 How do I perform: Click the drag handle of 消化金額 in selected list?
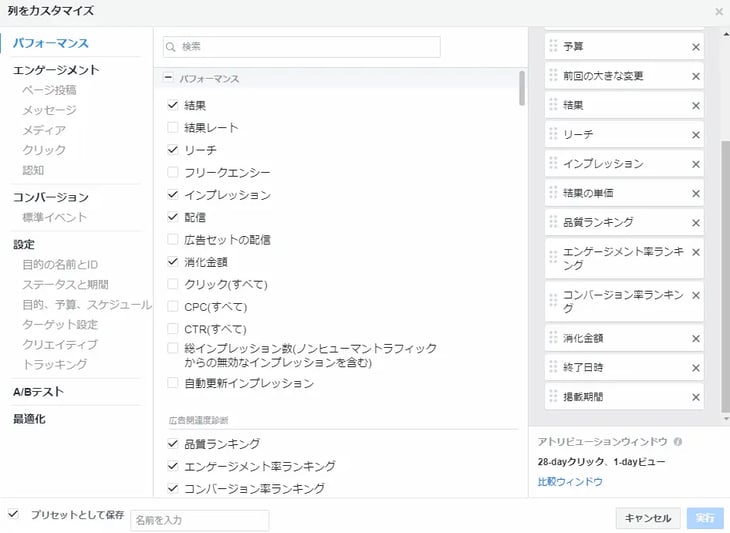point(553,337)
